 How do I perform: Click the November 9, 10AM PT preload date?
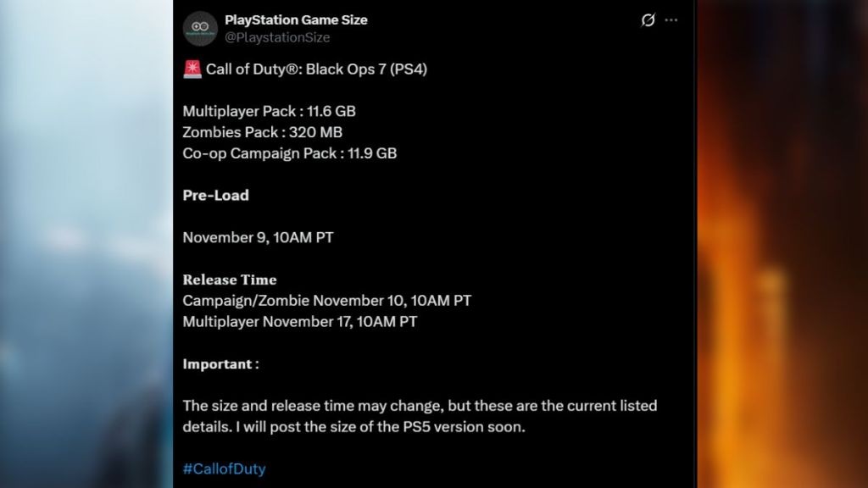pyautogui.click(x=256, y=237)
